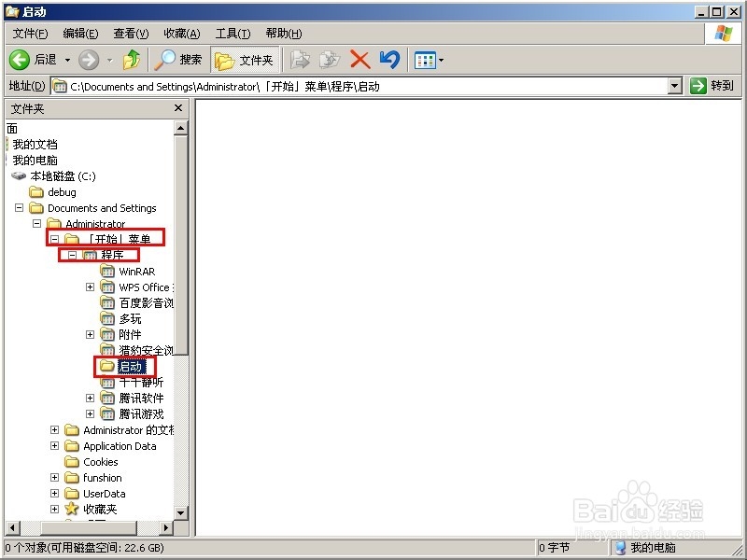Open the Back history dropdown arrow
The width and height of the screenshot is (747, 560).
click(x=67, y=60)
